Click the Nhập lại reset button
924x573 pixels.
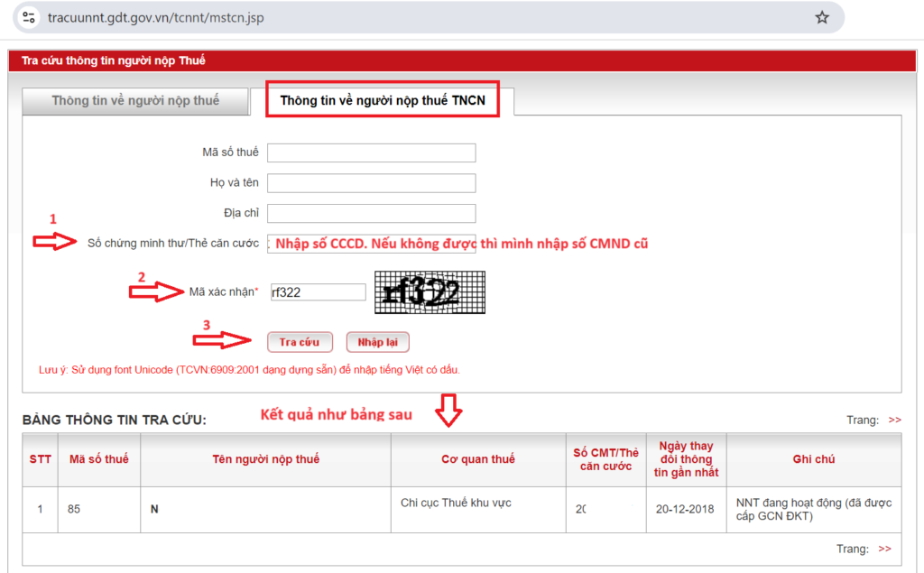tap(378, 342)
